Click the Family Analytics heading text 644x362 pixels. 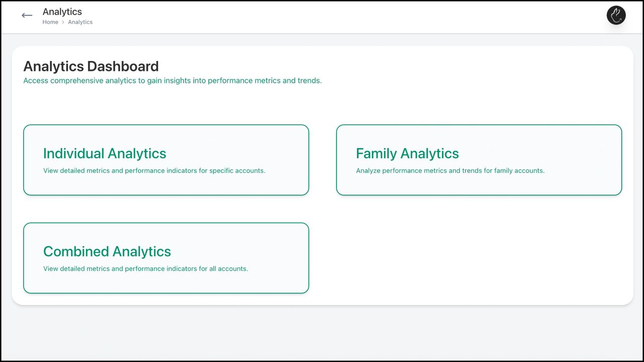click(408, 153)
